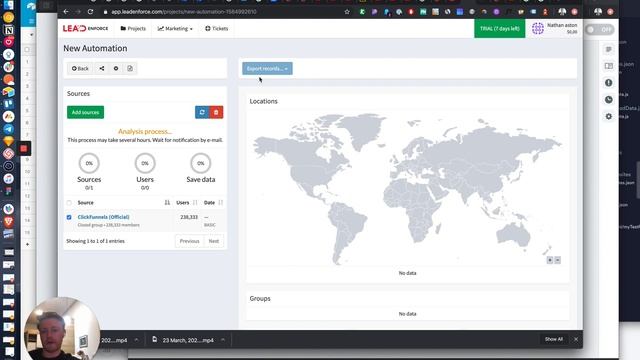Sort table by Source column

tap(124, 202)
